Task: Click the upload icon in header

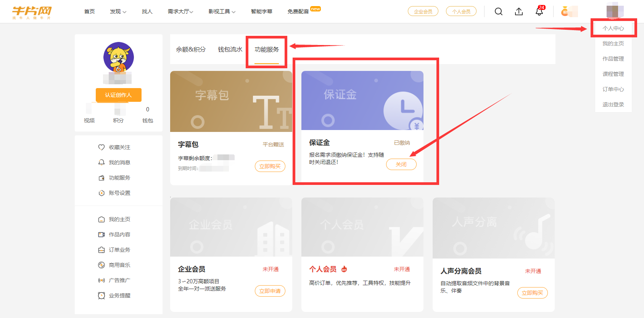Action: coord(518,11)
